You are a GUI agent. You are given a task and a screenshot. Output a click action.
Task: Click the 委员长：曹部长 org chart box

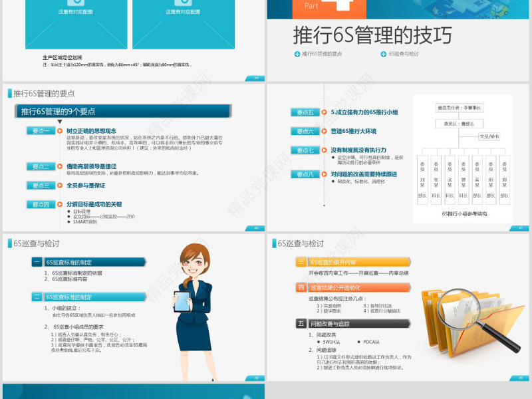click(461, 122)
